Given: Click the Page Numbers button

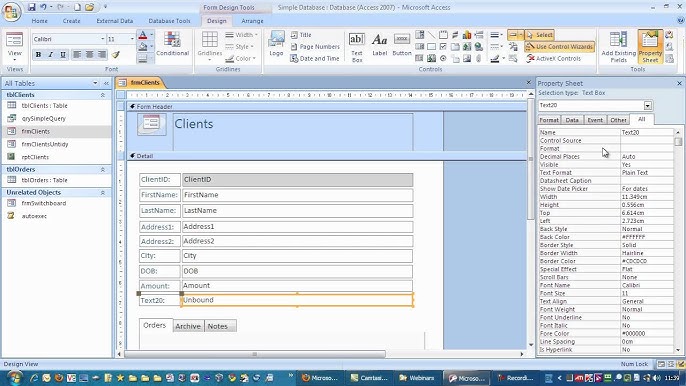Looking at the screenshot, I should 315,46.
